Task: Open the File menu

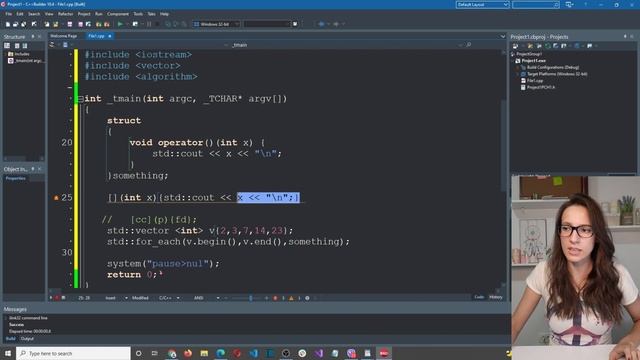Action: [x=8, y=14]
